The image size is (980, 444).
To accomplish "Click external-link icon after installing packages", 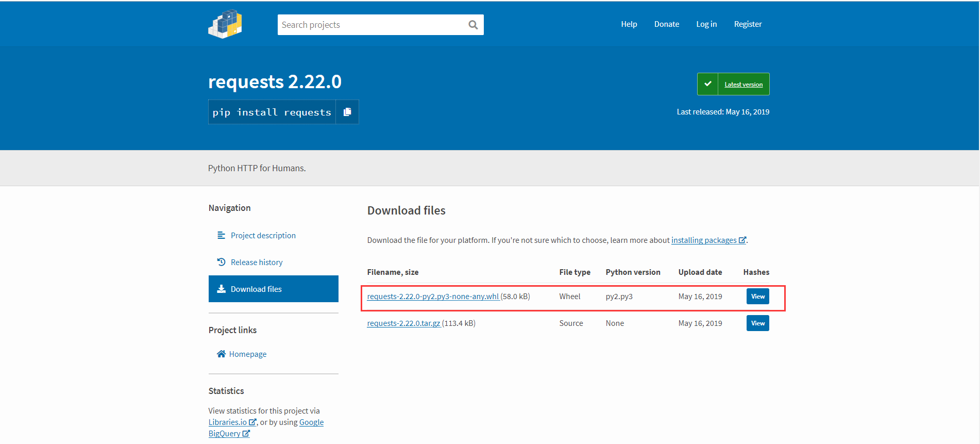I will (742, 240).
